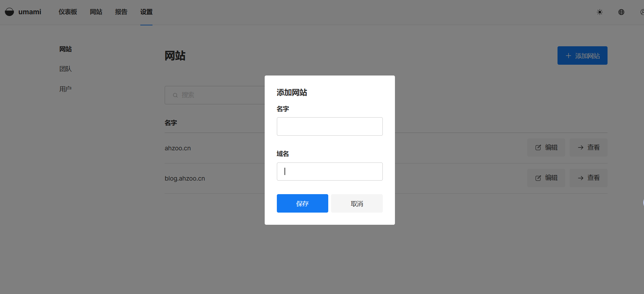Click 编辑 for ahzoo.cn
The height and width of the screenshot is (294, 644).
click(546, 148)
